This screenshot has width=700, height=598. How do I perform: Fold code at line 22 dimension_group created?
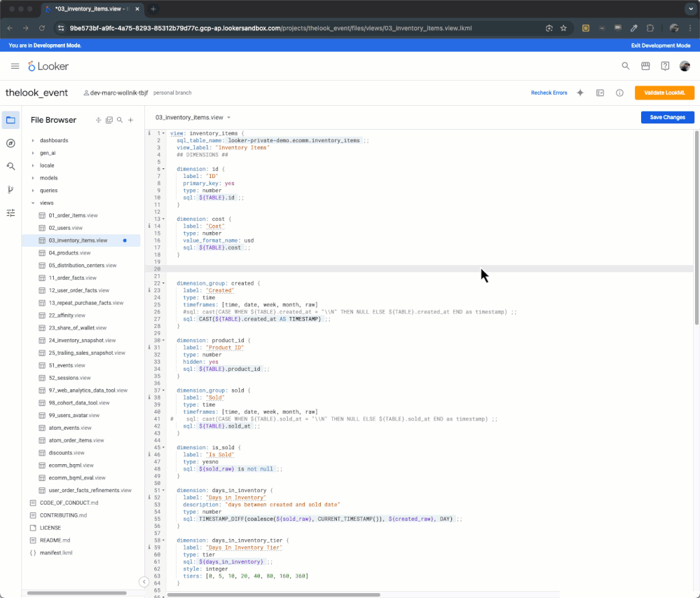click(x=163, y=283)
